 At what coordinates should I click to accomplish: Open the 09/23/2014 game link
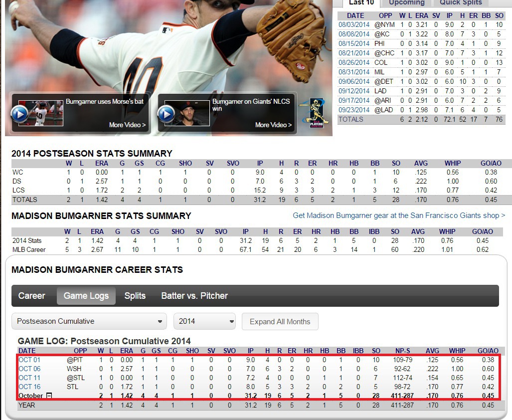tap(354, 110)
